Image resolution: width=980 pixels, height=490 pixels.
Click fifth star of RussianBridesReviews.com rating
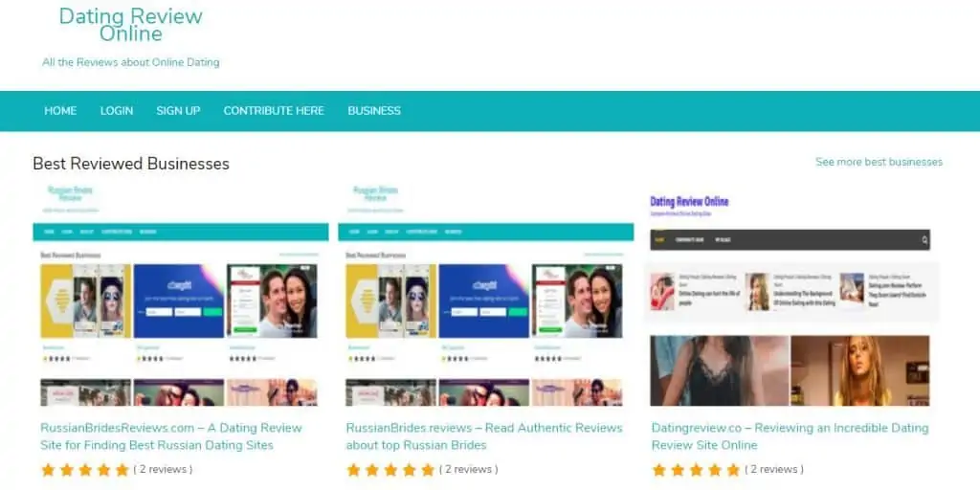pos(122,470)
